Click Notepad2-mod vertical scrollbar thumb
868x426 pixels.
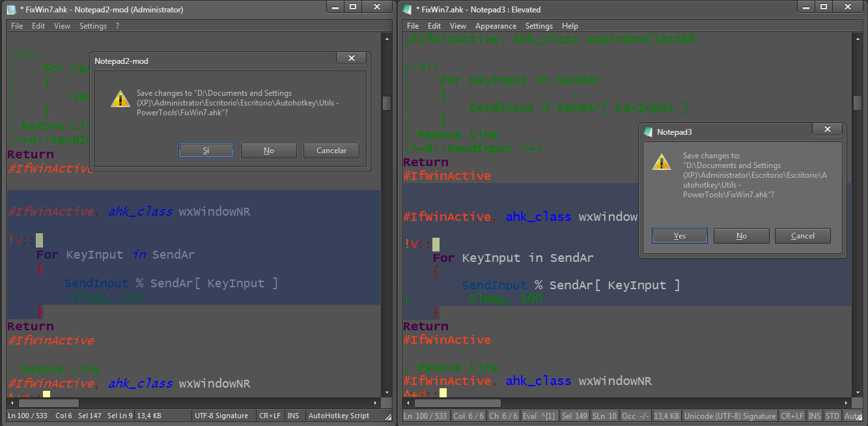[387, 103]
